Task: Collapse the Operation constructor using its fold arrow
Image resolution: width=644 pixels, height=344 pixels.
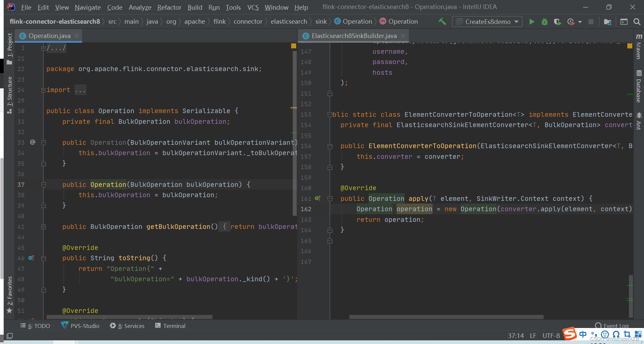Action: click(x=43, y=142)
